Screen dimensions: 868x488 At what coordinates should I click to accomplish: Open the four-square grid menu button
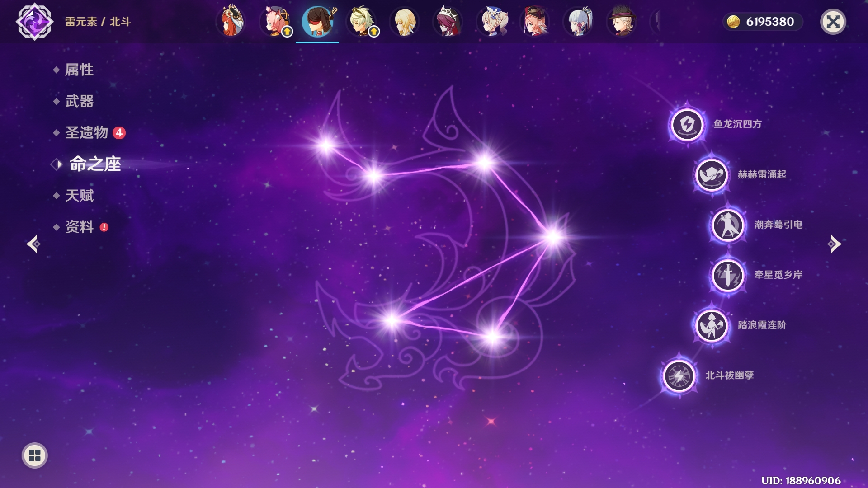[35, 455]
